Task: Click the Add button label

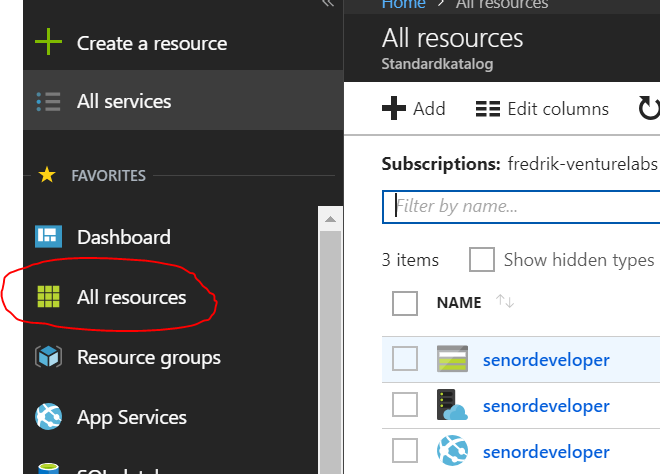Action: click(429, 109)
